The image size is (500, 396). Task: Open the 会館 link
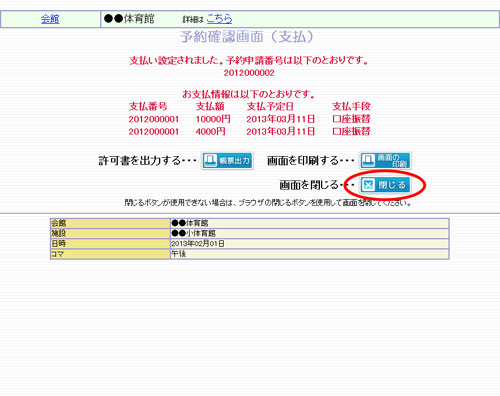[x=50, y=19]
